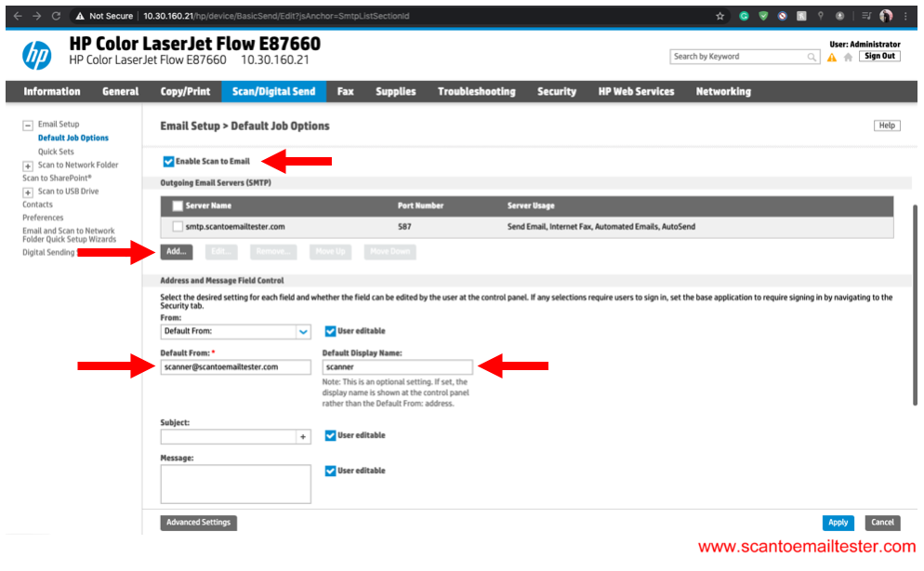Uncheck User editable next to Subject
Image resolution: width=924 pixels, height=571 pixels.
331,435
